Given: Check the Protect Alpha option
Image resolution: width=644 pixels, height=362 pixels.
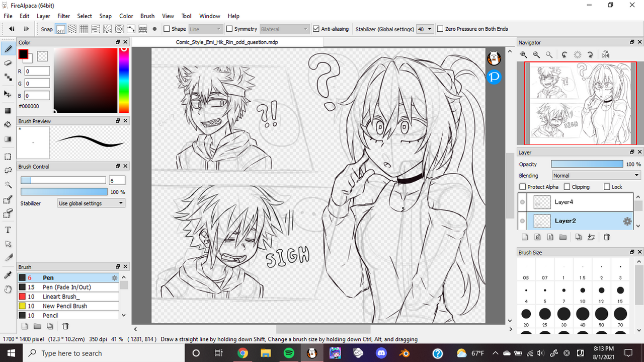Looking at the screenshot, I should [523, 187].
